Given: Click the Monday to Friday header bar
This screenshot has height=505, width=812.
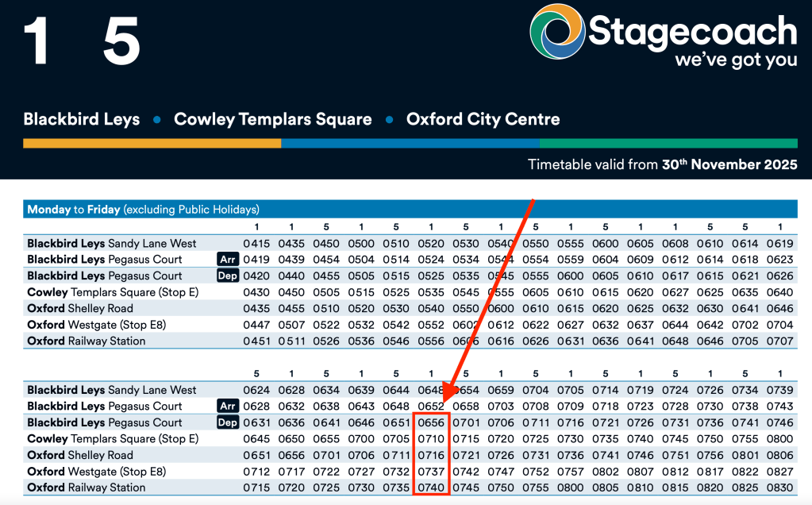Looking at the screenshot, I should 410,210.
